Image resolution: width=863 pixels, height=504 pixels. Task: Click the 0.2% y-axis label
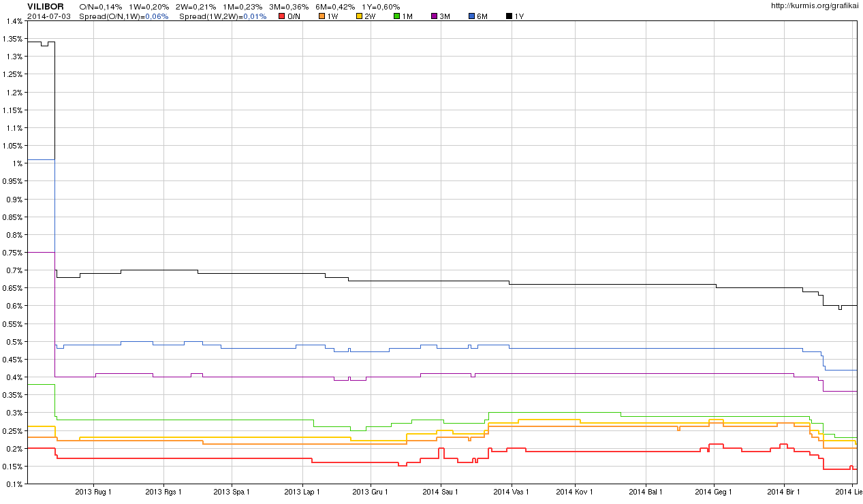pyautogui.click(x=14, y=448)
